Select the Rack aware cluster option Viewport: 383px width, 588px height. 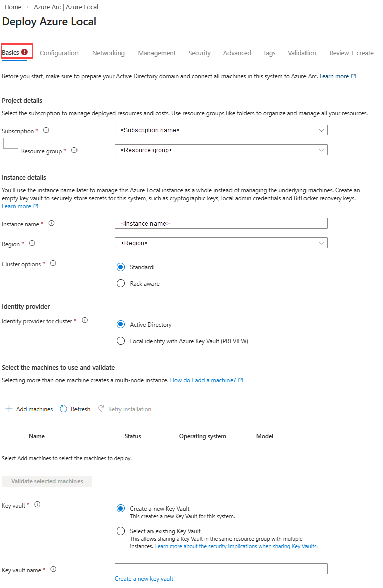coord(121,284)
